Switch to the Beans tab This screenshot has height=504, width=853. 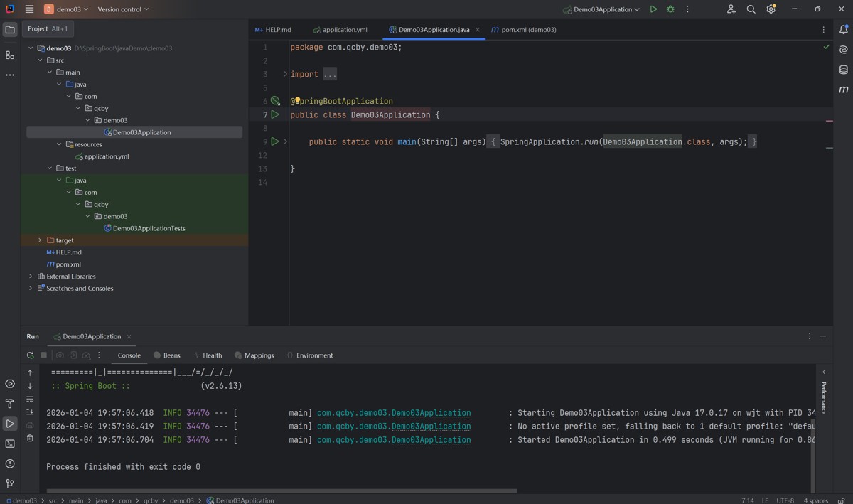167,355
